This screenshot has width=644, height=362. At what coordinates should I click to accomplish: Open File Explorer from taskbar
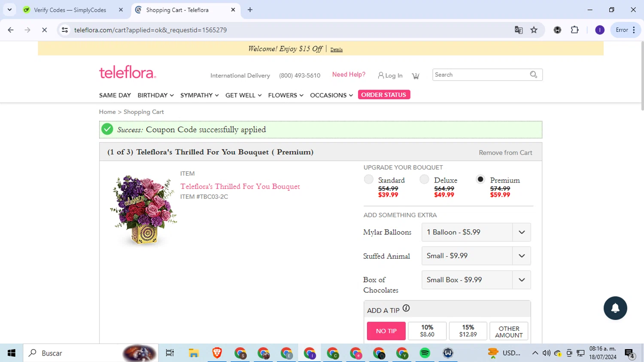pos(194,353)
